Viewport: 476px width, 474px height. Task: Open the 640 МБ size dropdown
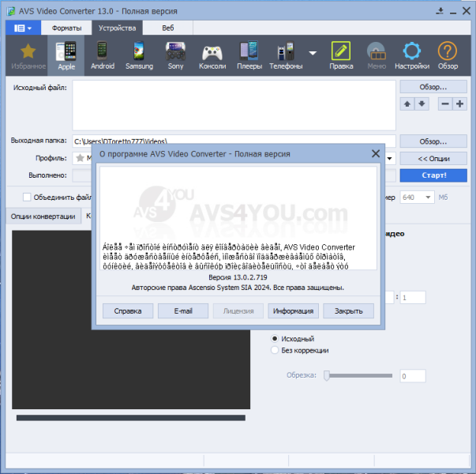[417, 197]
